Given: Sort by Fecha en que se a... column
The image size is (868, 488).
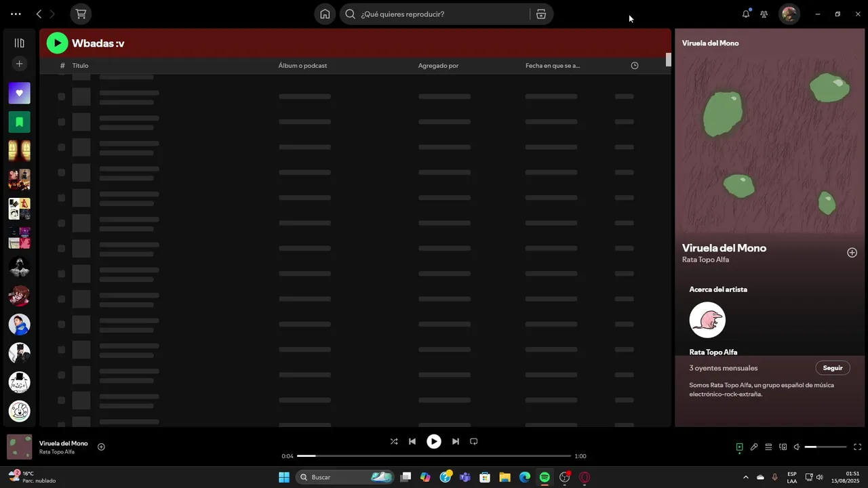Looking at the screenshot, I should (x=552, y=66).
